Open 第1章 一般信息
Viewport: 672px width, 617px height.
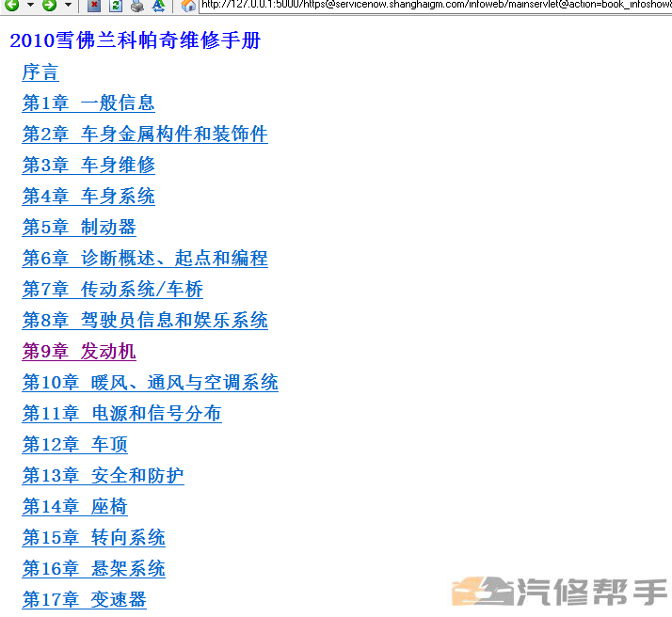[x=88, y=103]
